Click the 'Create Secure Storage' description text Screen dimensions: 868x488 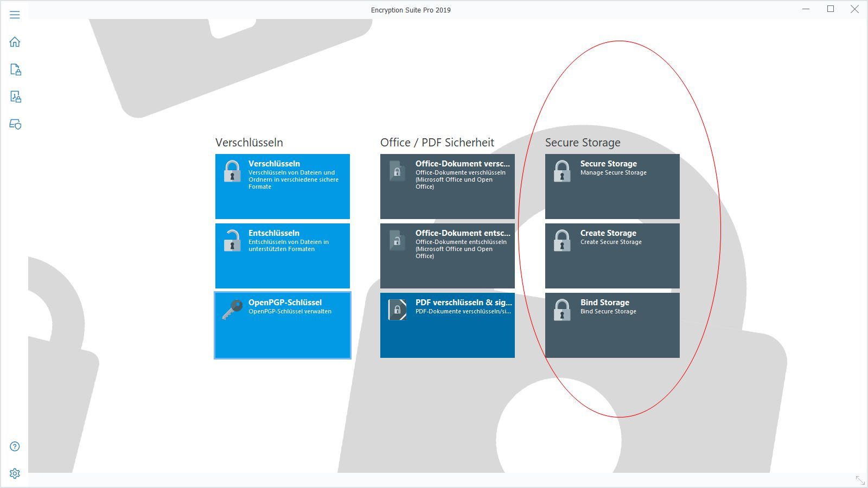pos(611,242)
